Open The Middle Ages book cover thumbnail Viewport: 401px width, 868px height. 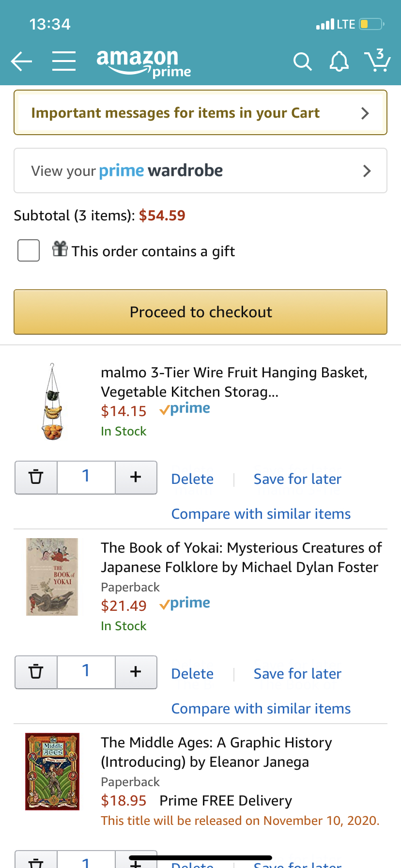(x=52, y=771)
